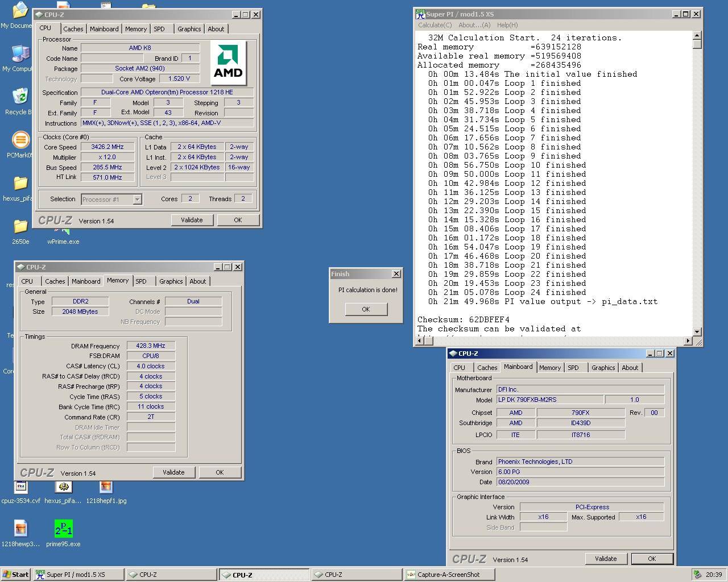Switch to CPU tab in memory CPU-Z window
Screen dimensions: 728x582
[27, 281]
